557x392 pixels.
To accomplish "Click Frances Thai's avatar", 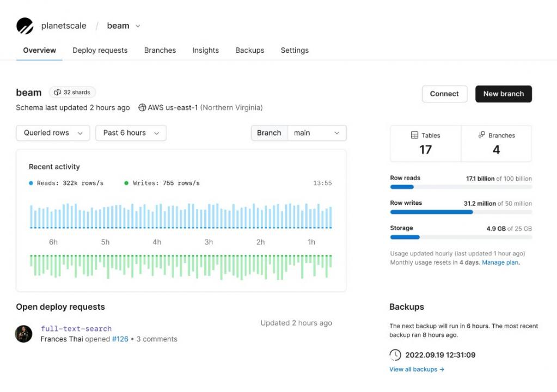I will [x=24, y=334].
